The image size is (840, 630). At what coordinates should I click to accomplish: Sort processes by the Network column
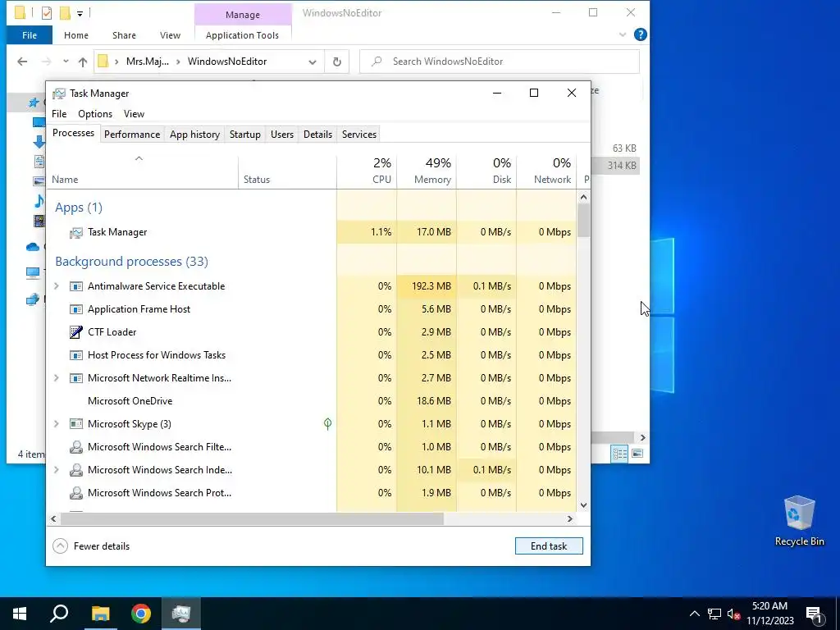click(x=546, y=172)
